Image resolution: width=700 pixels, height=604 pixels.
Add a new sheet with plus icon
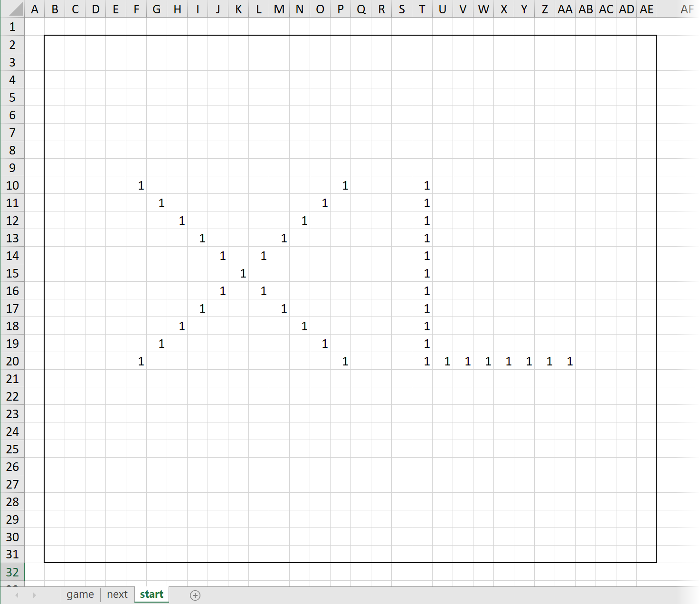coord(195,595)
